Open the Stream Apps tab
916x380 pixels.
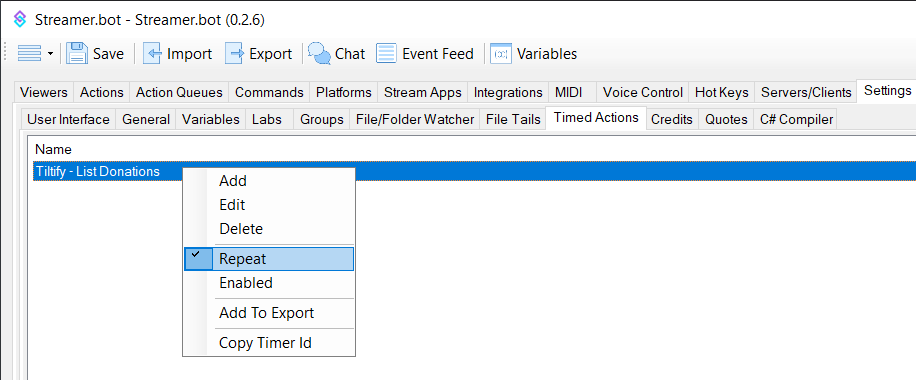422,92
